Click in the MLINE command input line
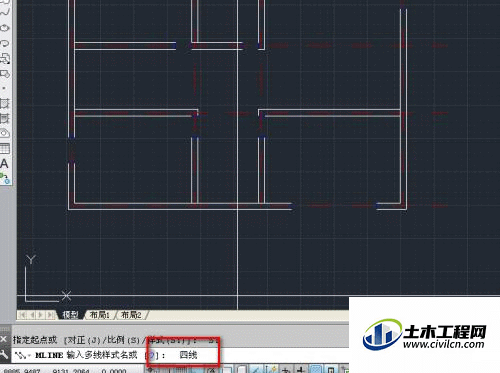 pyautogui.click(x=180, y=355)
